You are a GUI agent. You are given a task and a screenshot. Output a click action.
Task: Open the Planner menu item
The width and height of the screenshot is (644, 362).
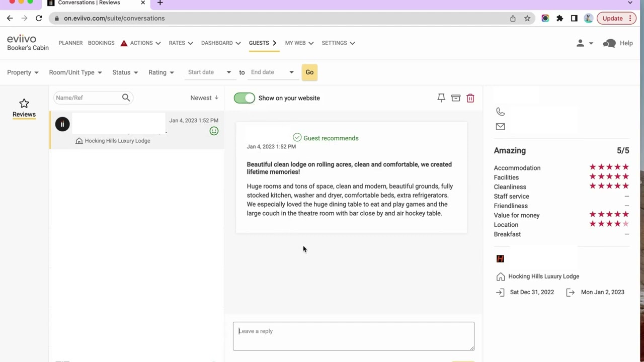(x=70, y=43)
